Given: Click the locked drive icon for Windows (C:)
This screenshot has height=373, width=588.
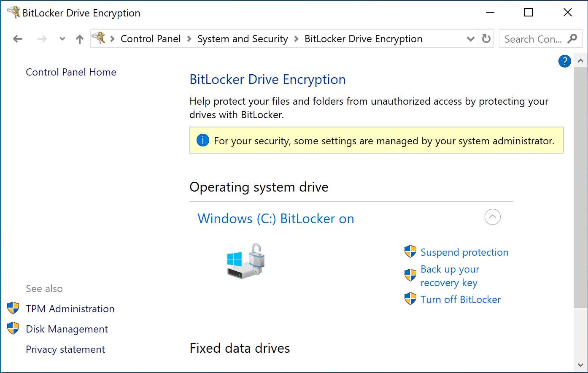Looking at the screenshot, I should (x=245, y=261).
